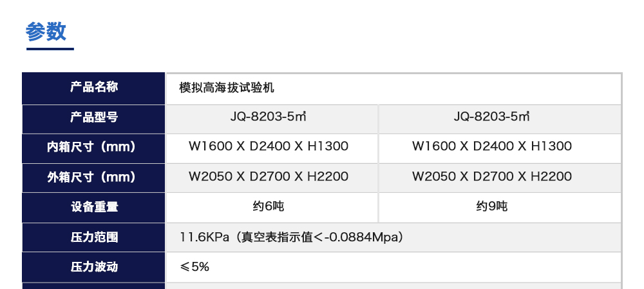Select the 内箱尺寸(mm) header cell
The height and width of the screenshot is (289, 644).
coord(94,147)
